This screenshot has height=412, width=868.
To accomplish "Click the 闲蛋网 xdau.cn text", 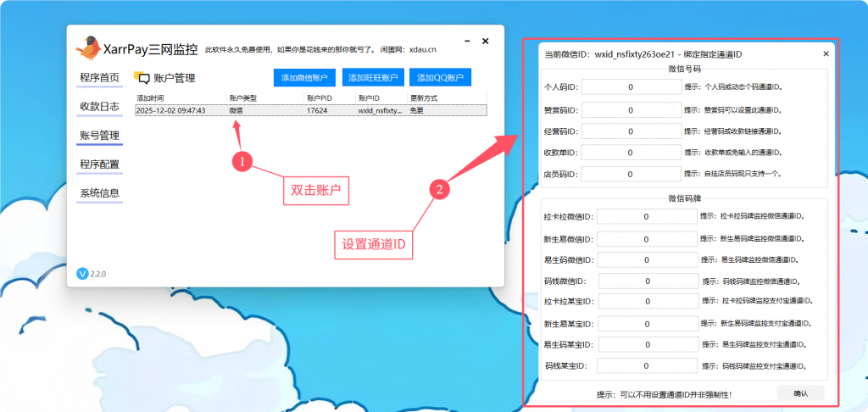I will click(408, 49).
